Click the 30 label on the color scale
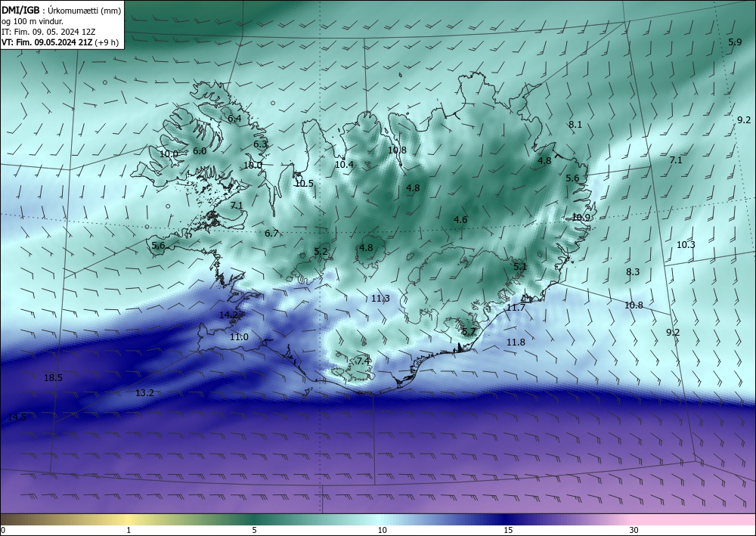The width and height of the screenshot is (756, 536). [x=634, y=531]
